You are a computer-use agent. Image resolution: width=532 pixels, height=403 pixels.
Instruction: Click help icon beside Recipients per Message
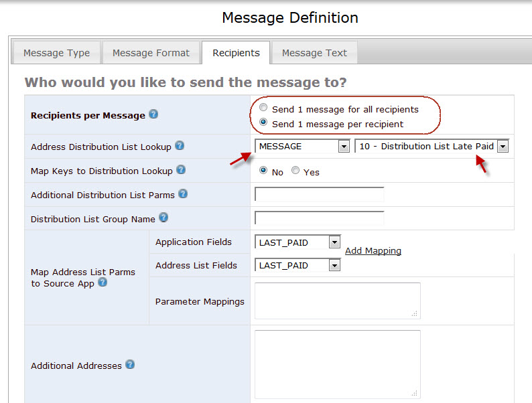pos(153,114)
